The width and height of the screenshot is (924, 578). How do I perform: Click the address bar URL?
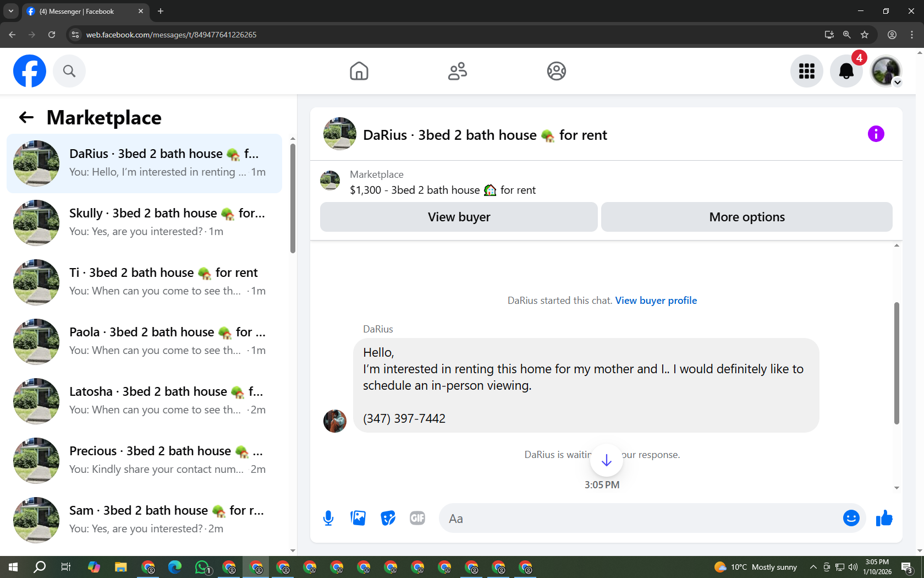(172, 35)
